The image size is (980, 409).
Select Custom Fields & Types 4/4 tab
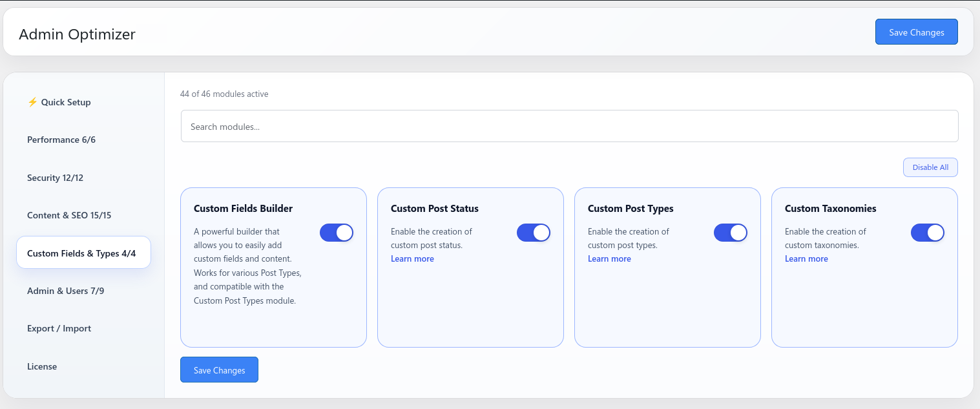(x=83, y=253)
